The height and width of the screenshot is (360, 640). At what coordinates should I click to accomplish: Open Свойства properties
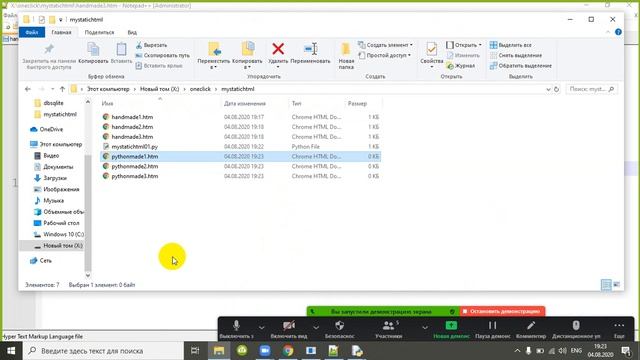(x=431, y=55)
